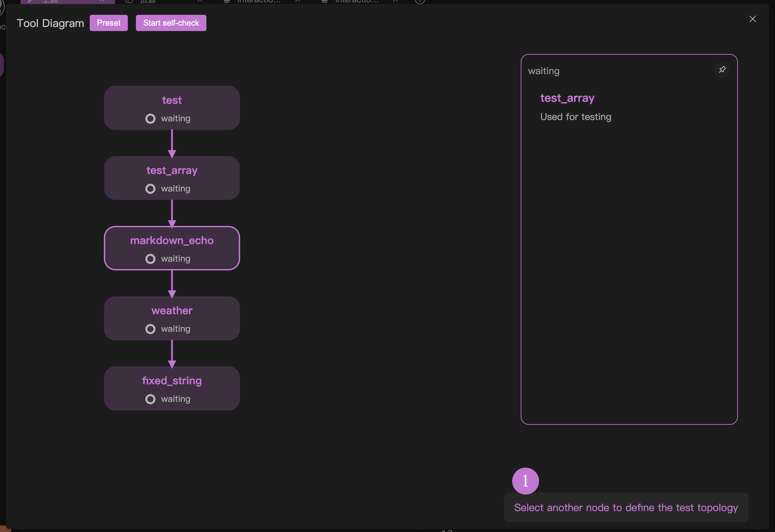Select the fixed_string node
The image size is (775, 532).
[x=172, y=381]
